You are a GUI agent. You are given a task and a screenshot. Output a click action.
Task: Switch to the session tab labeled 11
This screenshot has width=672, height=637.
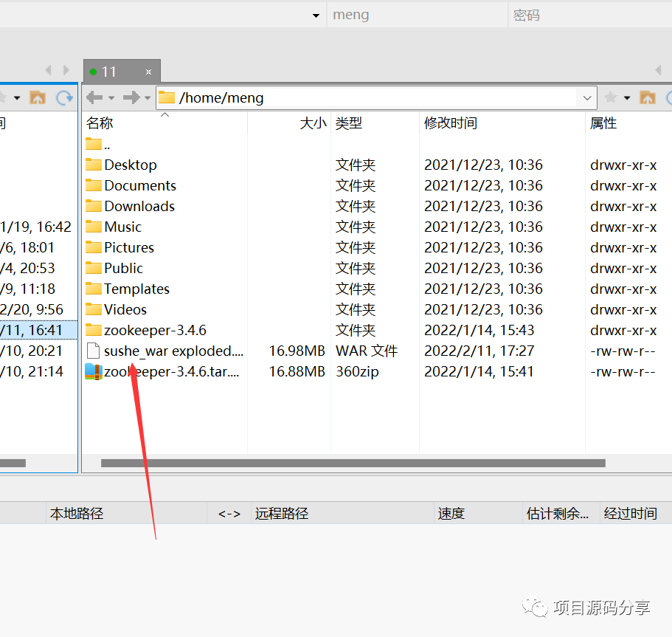click(x=112, y=71)
